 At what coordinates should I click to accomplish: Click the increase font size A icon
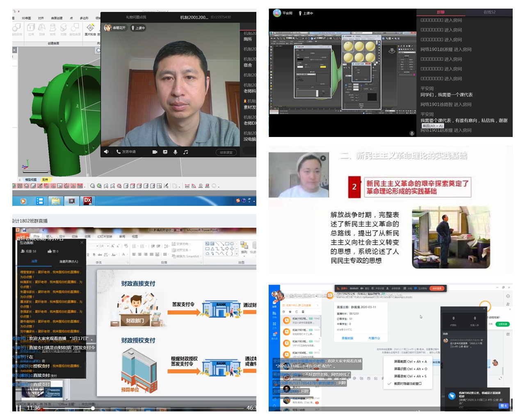(113, 246)
